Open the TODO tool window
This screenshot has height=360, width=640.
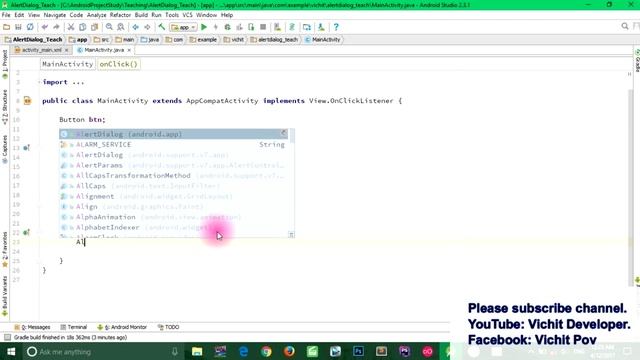click(x=169, y=327)
